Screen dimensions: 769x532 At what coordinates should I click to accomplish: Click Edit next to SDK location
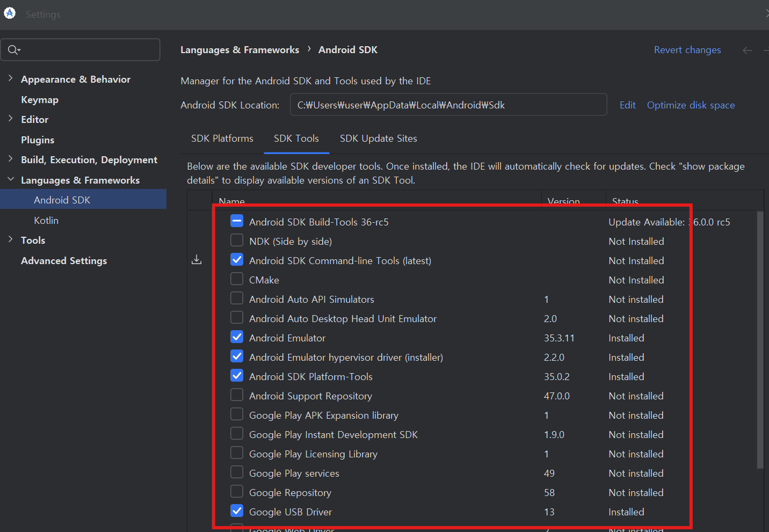(x=628, y=105)
